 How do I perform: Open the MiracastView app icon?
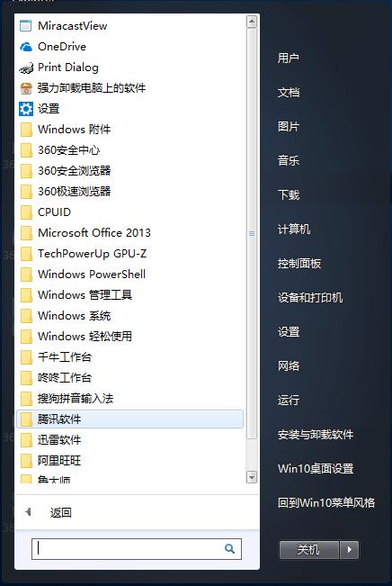click(26, 26)
